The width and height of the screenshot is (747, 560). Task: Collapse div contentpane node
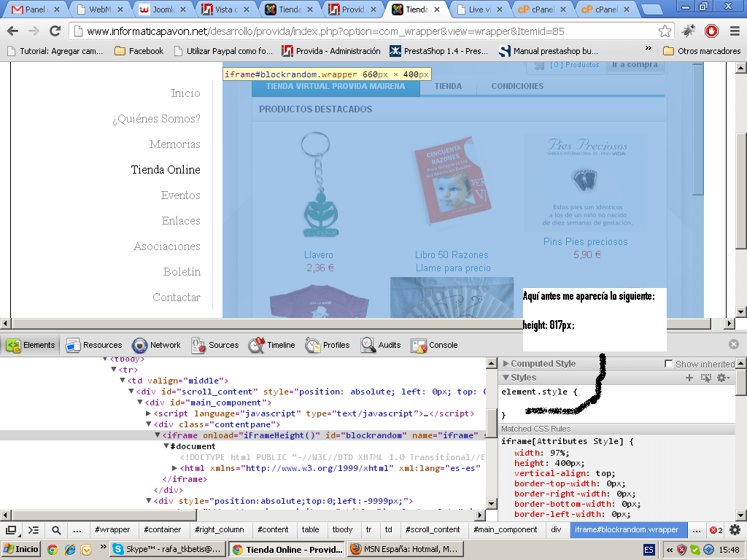[149, 424]
